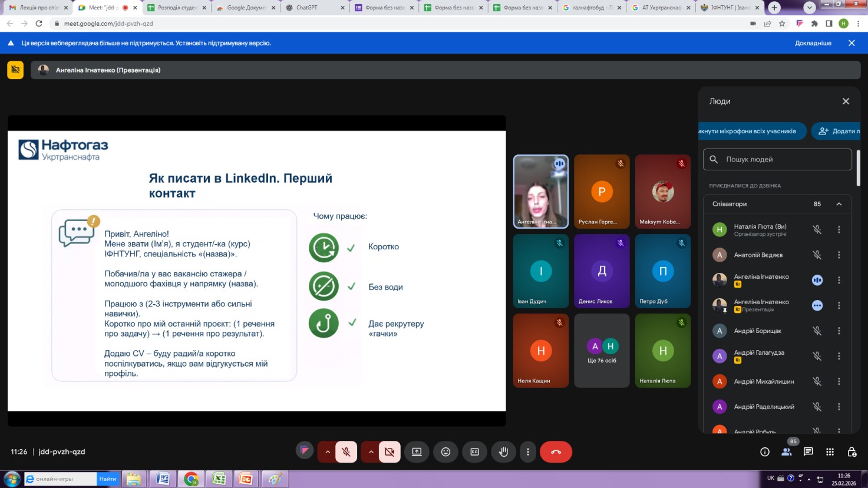Click Андрій Галагудза muted microphone icon
The height and width of the screenshot is (488, 868).
[817, 356]
